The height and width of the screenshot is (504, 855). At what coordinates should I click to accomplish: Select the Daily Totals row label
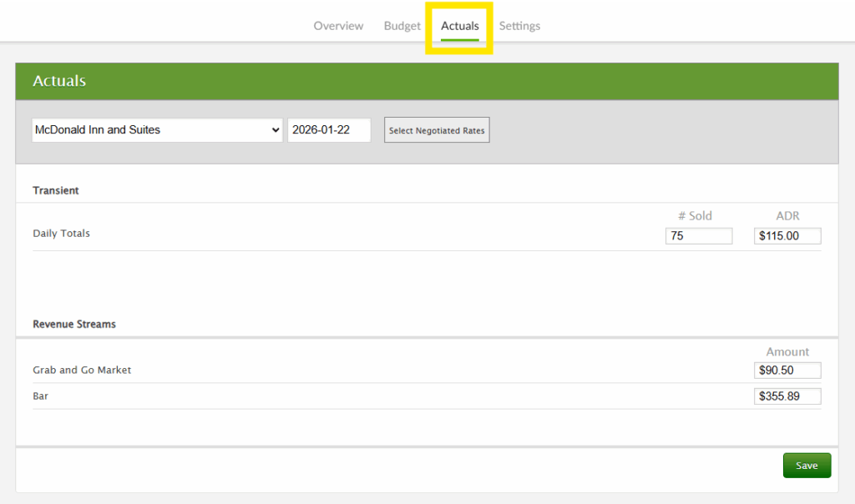tap(61, 234)
